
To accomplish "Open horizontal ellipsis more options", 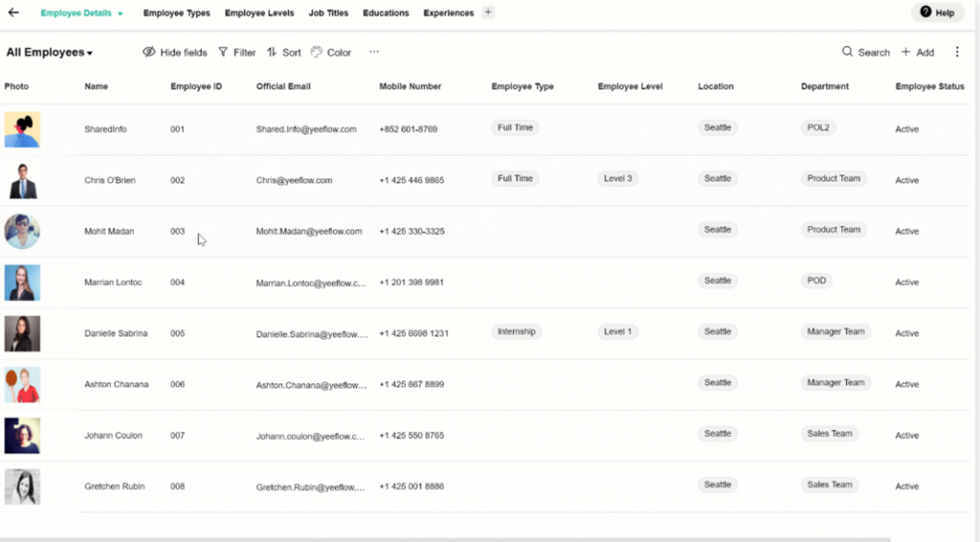I will [374, 52].
